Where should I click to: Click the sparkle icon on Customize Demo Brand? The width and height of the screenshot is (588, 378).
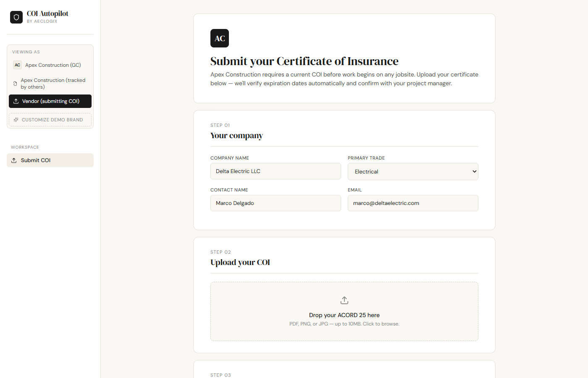pos(16,120)
